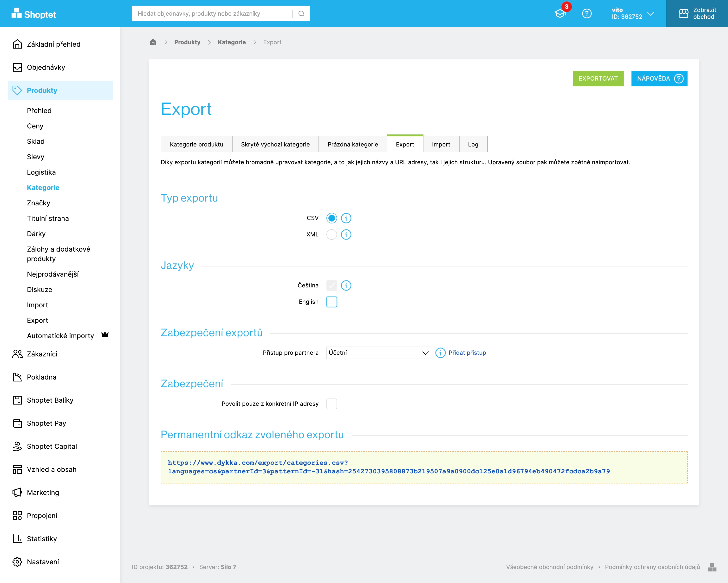Open Nastavení via the gear icon
This screenshot has height=583, width=728.
[17, 562]
